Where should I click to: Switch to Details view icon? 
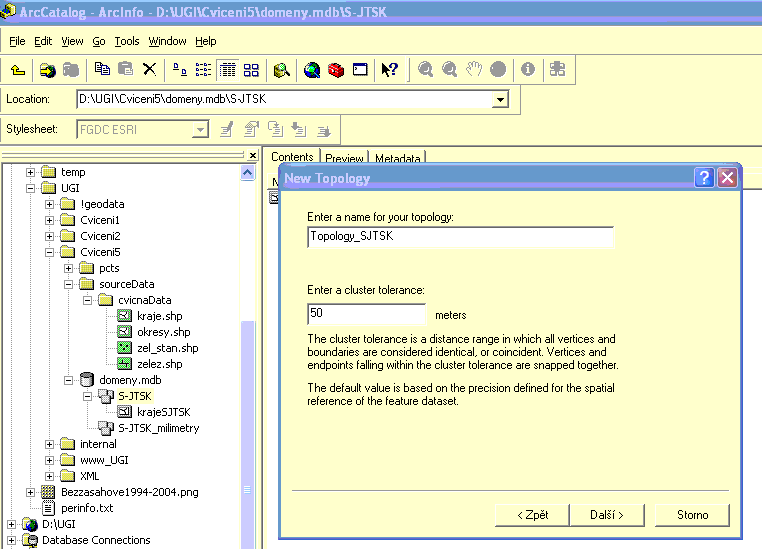coord(227,70)
